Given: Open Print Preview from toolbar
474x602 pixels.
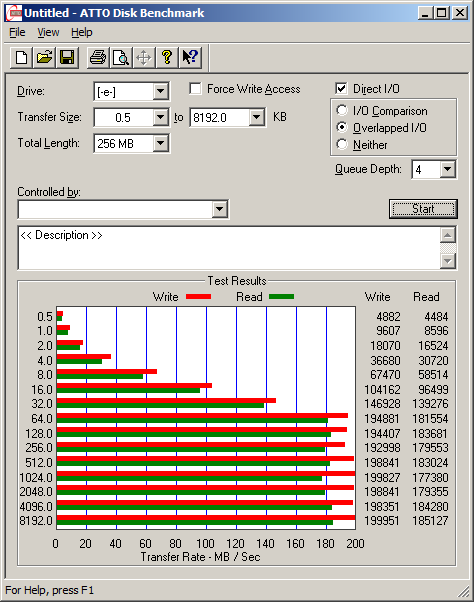Looking at the screenshot, I should tap(121, 58).
